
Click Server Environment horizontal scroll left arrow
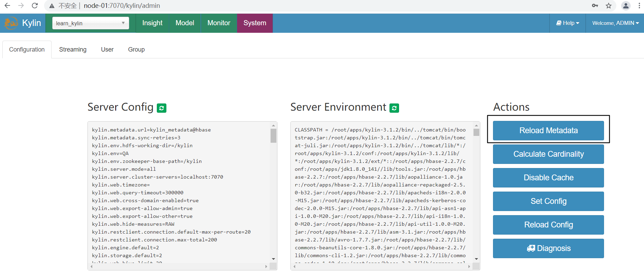pyautogui.click(x=294, y=267)
